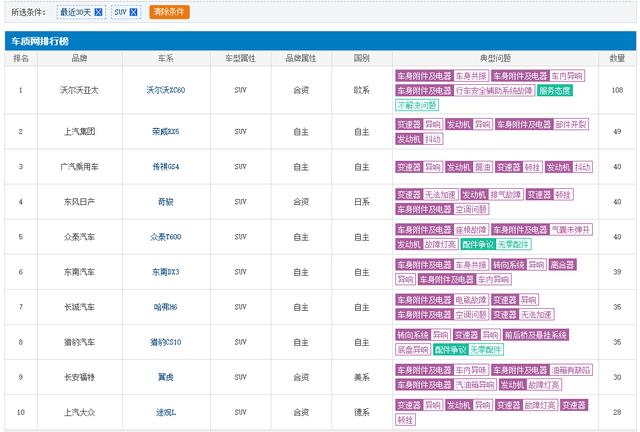This screenshot has height=432, width=640.
Task: Open the 途观L car series link
Action: click(166, 412)
